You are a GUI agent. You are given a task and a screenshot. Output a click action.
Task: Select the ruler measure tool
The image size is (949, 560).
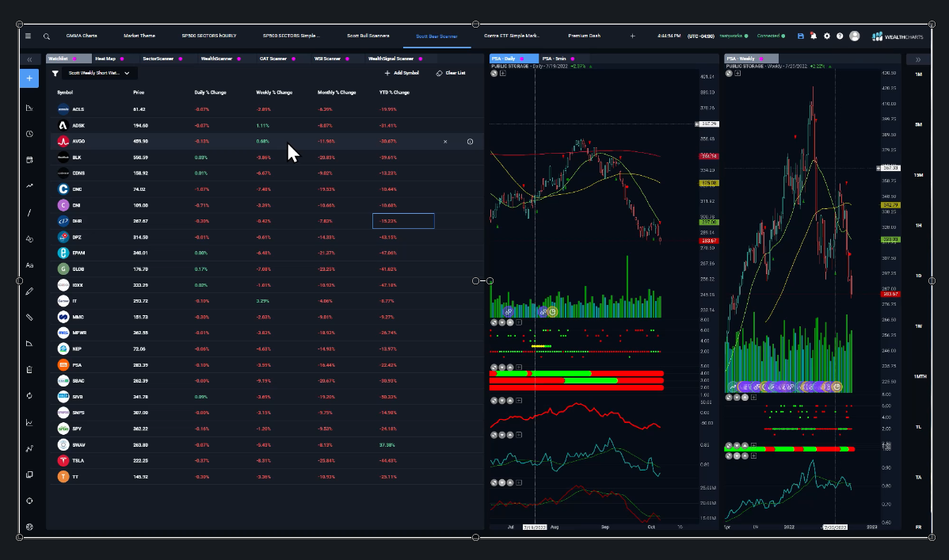click(x=29, y=318)
